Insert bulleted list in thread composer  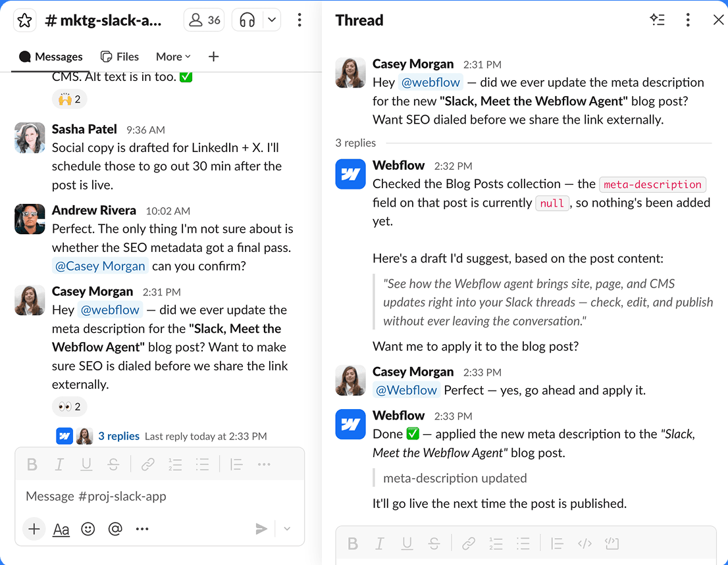click(523, 543)
